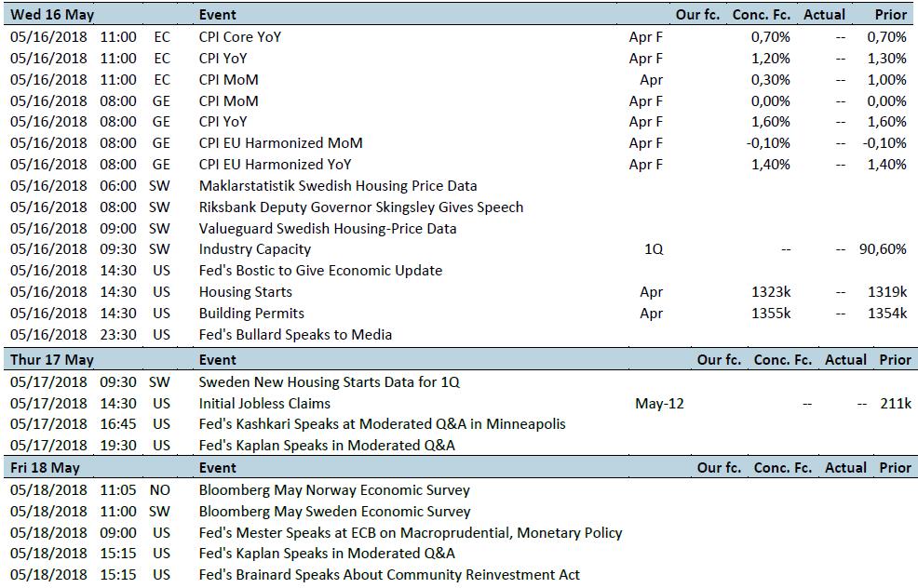
Task: Click Maklarstatistik Swedish Housing Price Data row
Action: 459,186
